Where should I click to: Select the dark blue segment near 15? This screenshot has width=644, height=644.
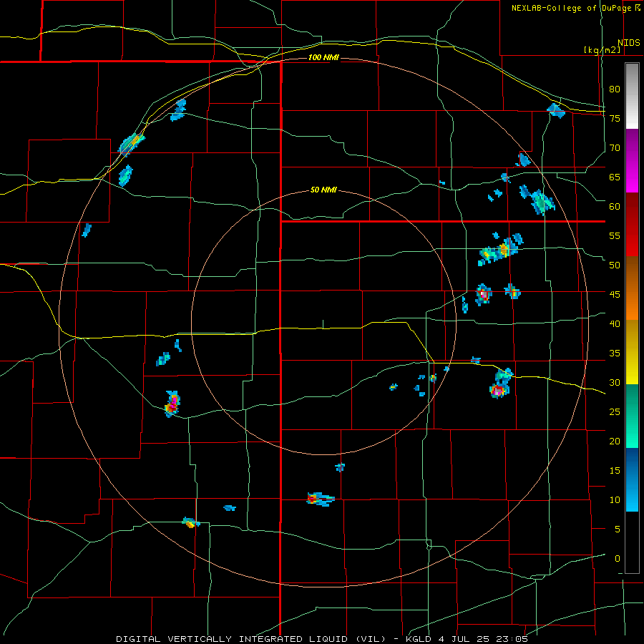(x=632, y=463)
